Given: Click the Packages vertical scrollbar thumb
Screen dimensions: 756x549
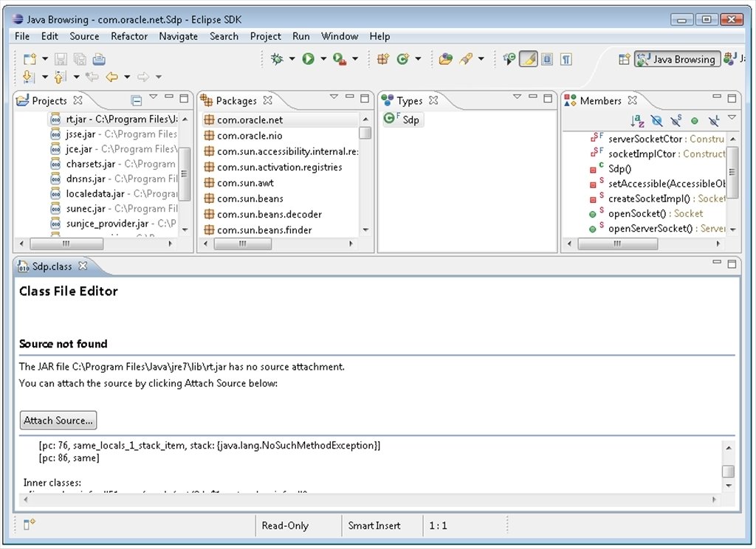Looking at the screenshot, I should (365, 133).
